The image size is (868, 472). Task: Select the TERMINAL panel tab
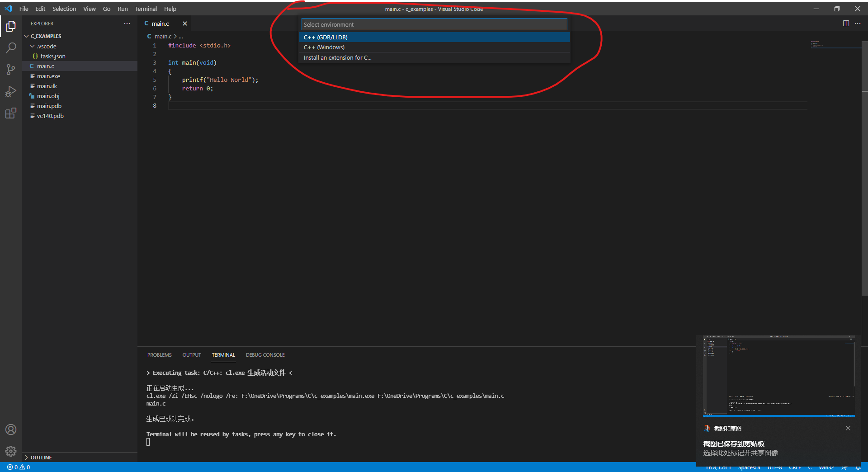pos(223,355)
